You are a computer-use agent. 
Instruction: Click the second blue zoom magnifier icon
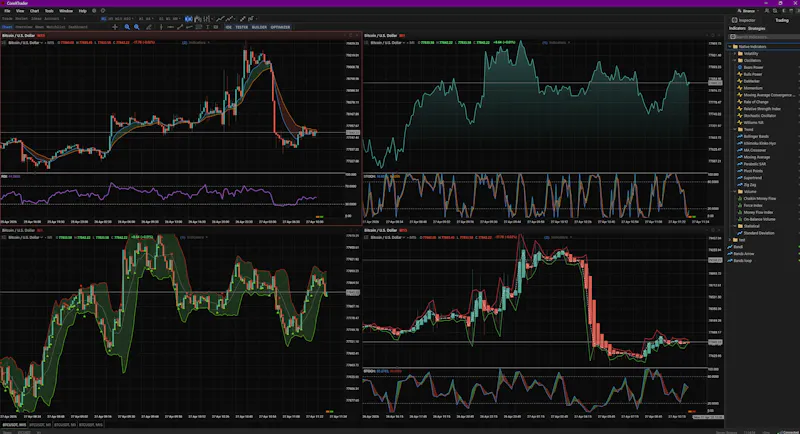[x=137, y=27]
